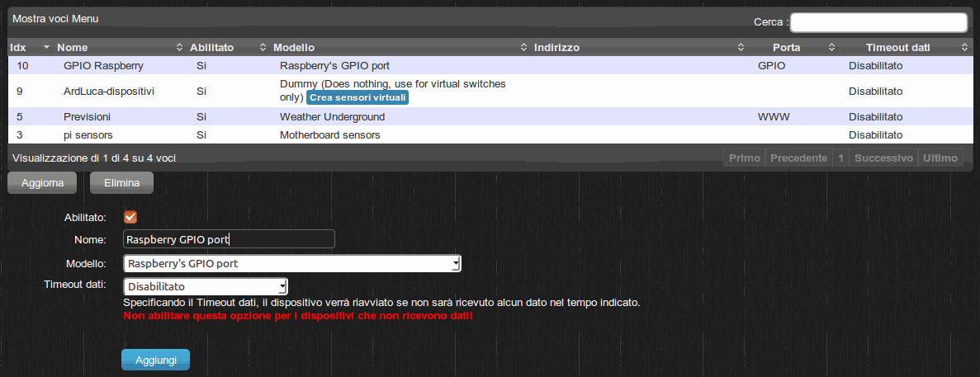Viewport: 980px width, 377px height.
Task: Sort by Nome column arrows
Action: (x=179, y=48)
